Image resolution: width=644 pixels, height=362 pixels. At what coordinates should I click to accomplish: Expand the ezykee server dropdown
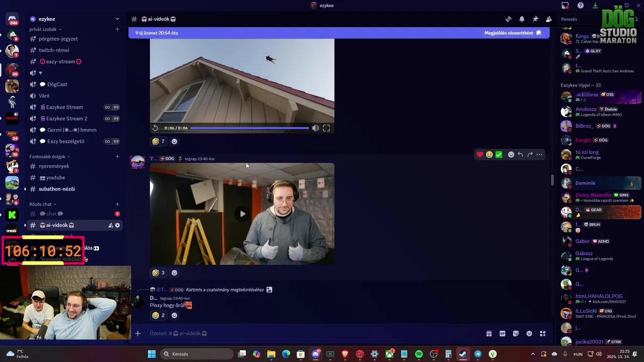pos(117,19)
